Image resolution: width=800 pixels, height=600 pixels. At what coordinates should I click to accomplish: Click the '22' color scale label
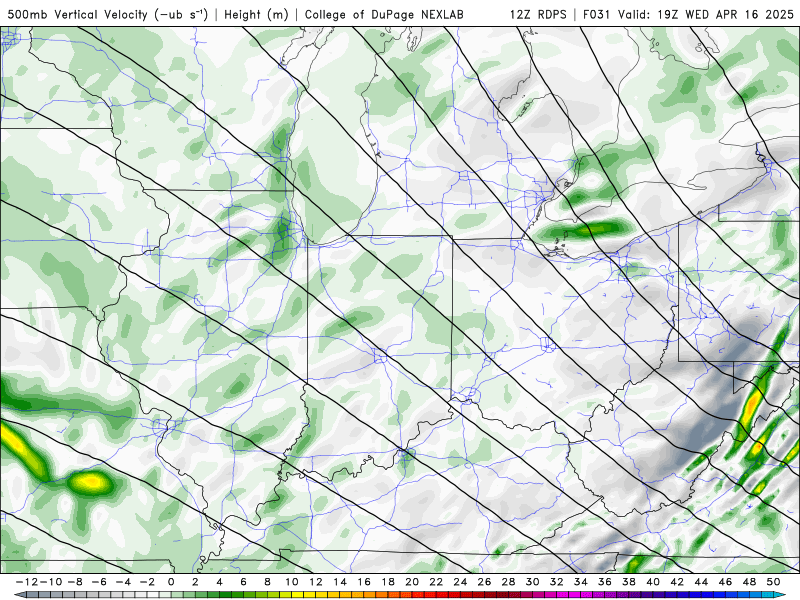(436, 582)
